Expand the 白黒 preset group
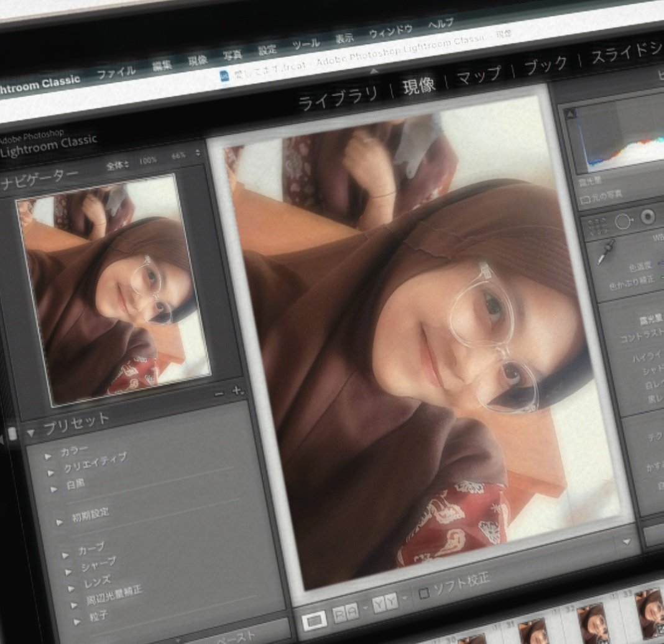Viewport: 664px width, 644px height. [x=54, y=489]
